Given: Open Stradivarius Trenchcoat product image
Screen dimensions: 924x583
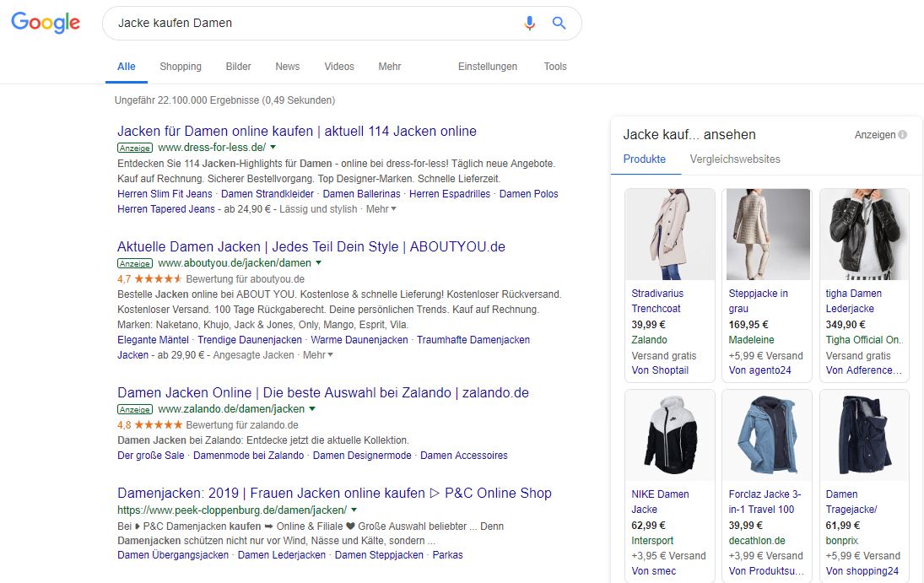Looking at the screenshot, I should tap(670, 235).
